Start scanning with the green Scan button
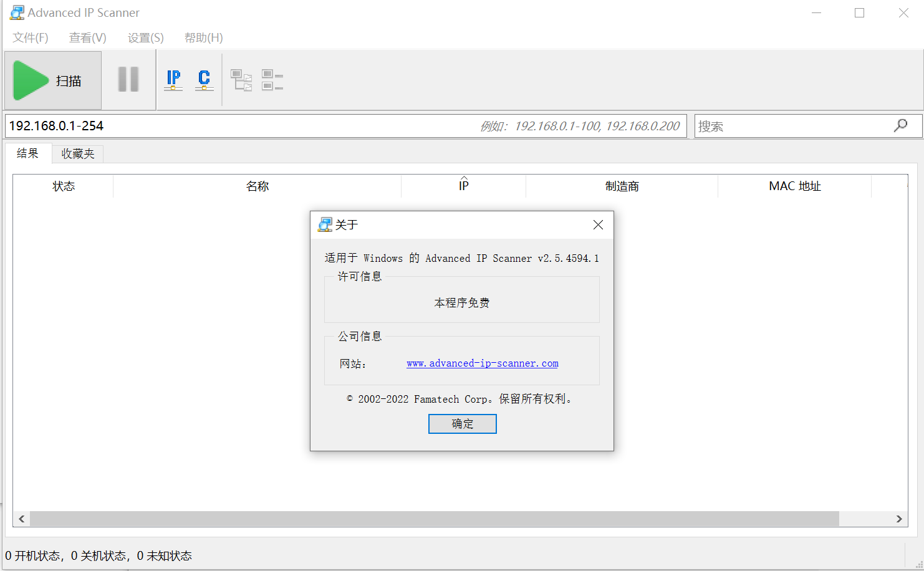Viewport: 924px width, 571px height. pos(53,80)
